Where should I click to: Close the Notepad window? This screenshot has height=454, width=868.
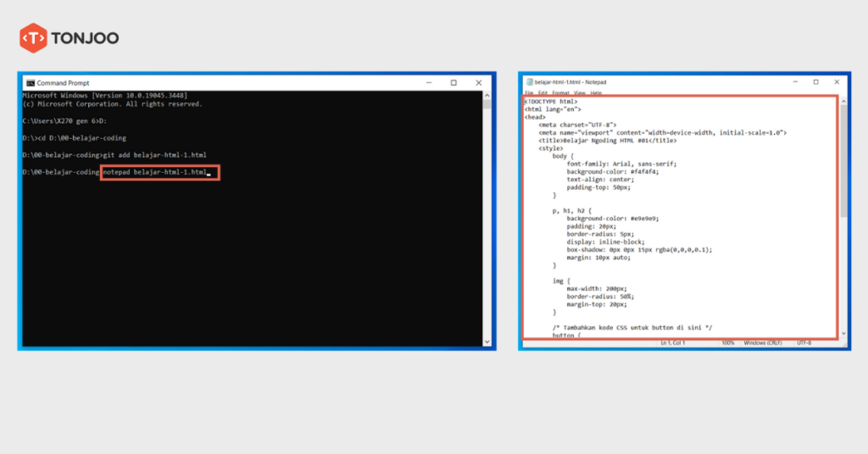pyautogui.click(x=837, y=82)
